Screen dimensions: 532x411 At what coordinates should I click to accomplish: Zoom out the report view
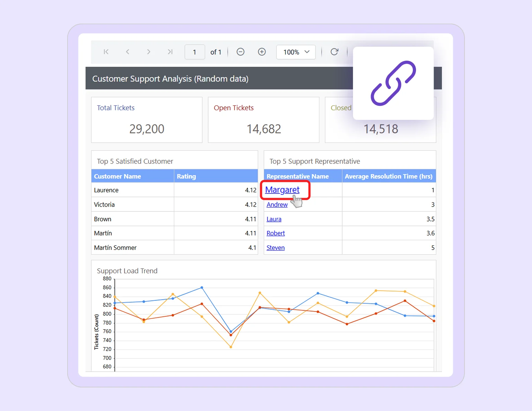point(240,52)
